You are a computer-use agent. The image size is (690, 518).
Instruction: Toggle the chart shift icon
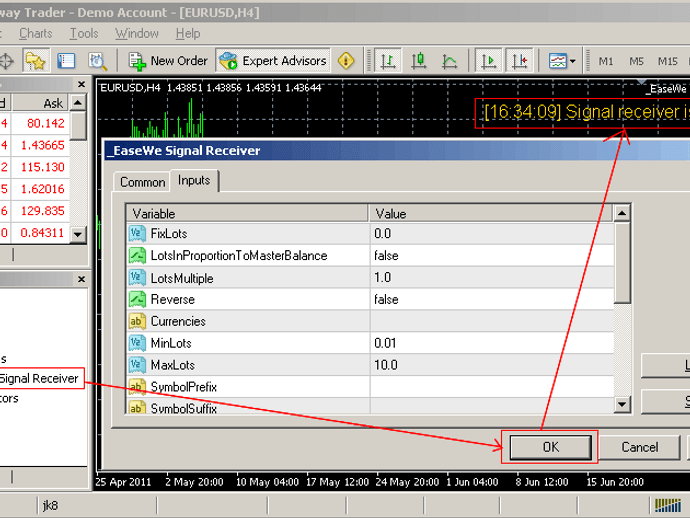click(520, 61)
